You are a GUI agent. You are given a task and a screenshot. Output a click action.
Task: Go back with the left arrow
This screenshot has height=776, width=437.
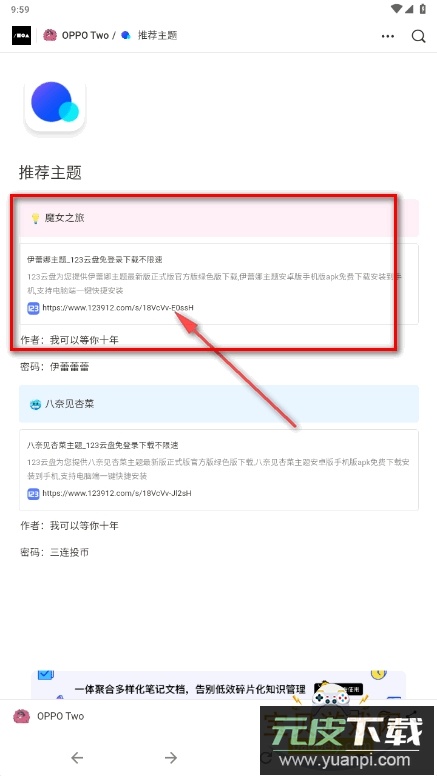click(x=77, y=757)
